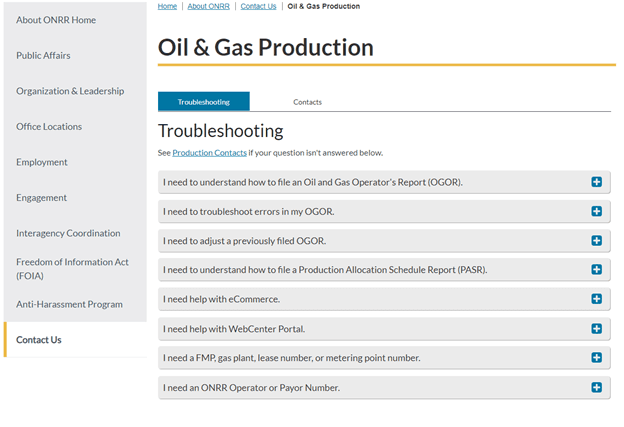This screenshot has height=427, width=624.
Task: Click plus icon next to eCommerce help
Action: pos(596,299)
